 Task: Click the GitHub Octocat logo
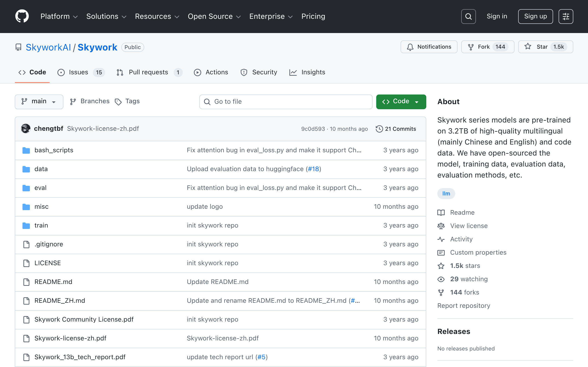[22, 16]
